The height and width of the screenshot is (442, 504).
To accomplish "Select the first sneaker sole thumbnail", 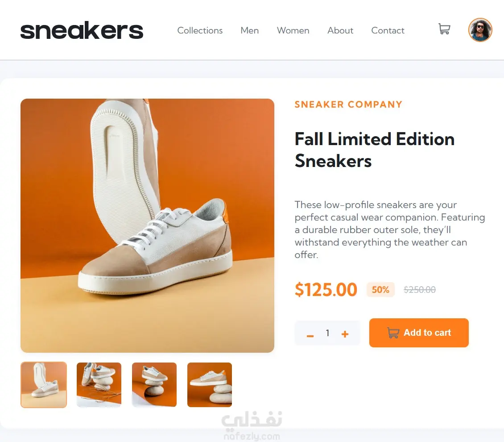I will [44, 385].
